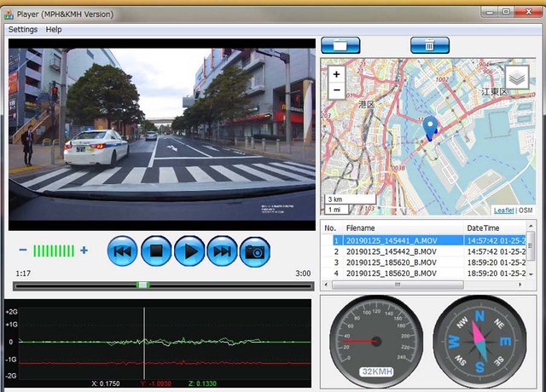The height and width of the screenshot is (392, 546).
Task: Skip to next video file button
Action: (223, 251)
